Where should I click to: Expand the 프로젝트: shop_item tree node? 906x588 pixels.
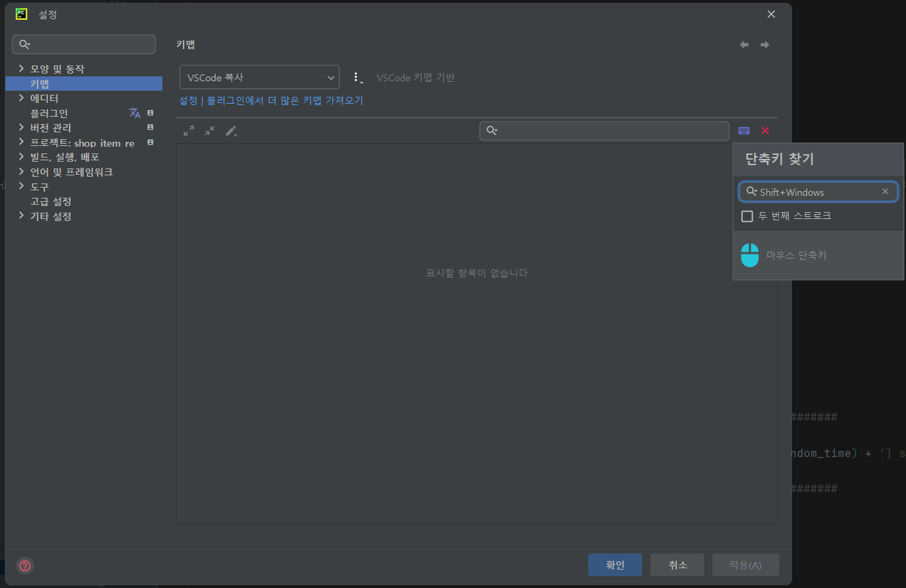coord(21,143)
